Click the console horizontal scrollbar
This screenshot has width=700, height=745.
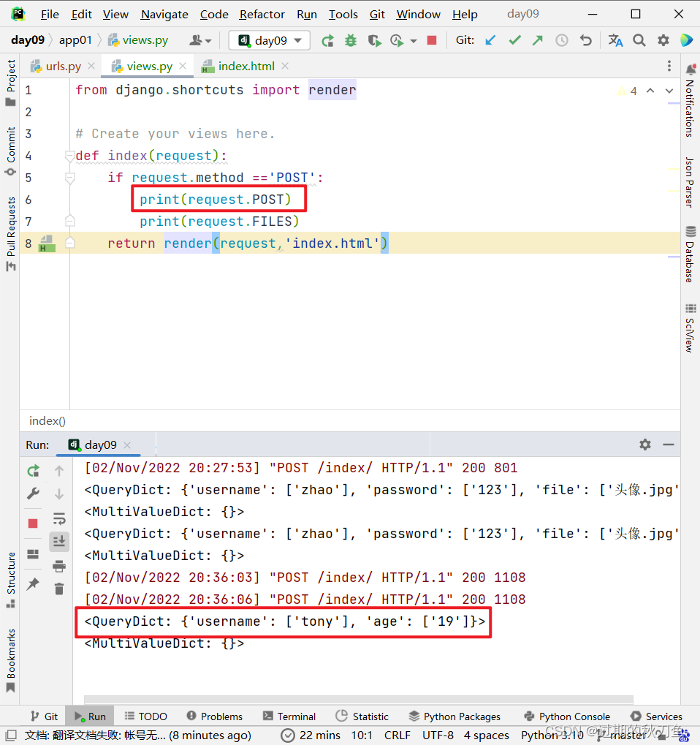(x=359, y=699)
